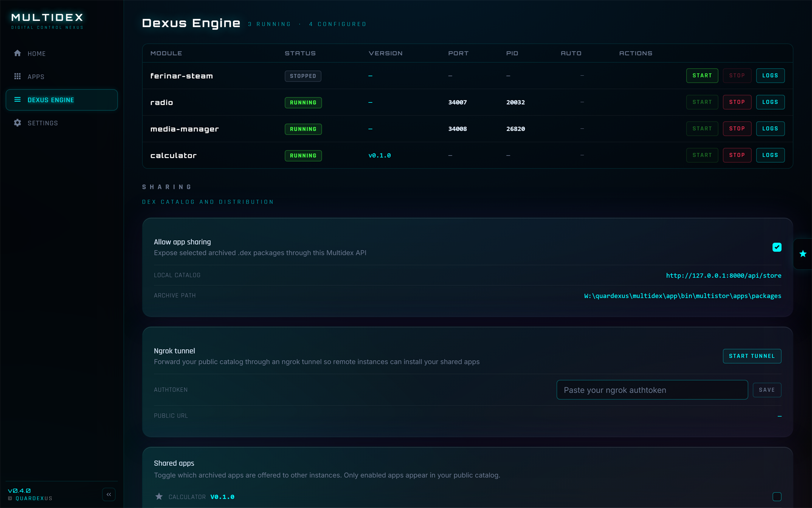View logs for ferinar-steam

pyautogui.click(x=770, y=76)
